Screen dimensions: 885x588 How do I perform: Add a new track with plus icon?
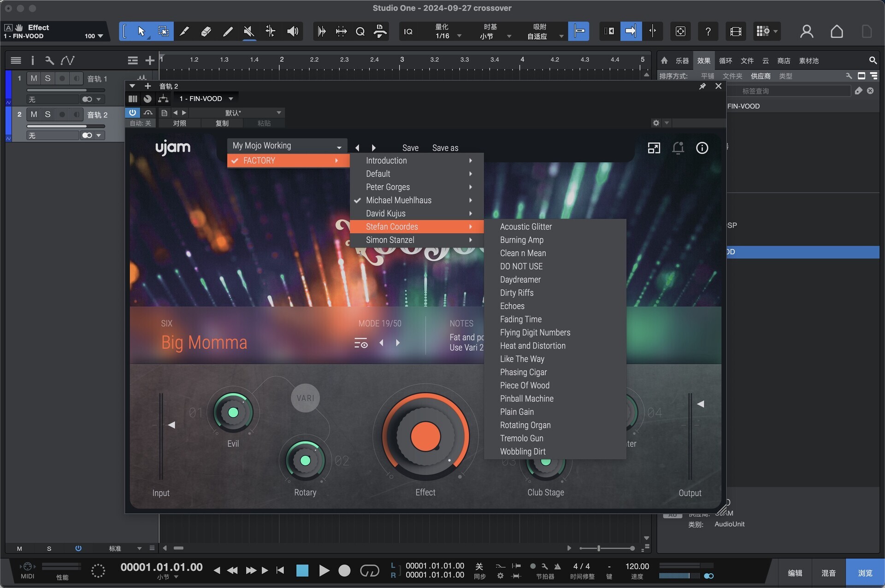150,60
